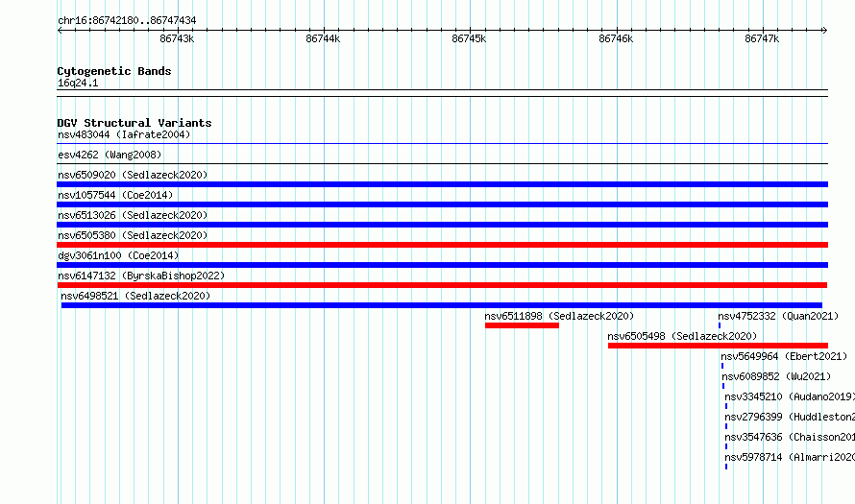Click the nsv6511898 (Sedlazeck2020) red bar
The image size is (855, 504).
pyautogui.click(x=522, y=325)
